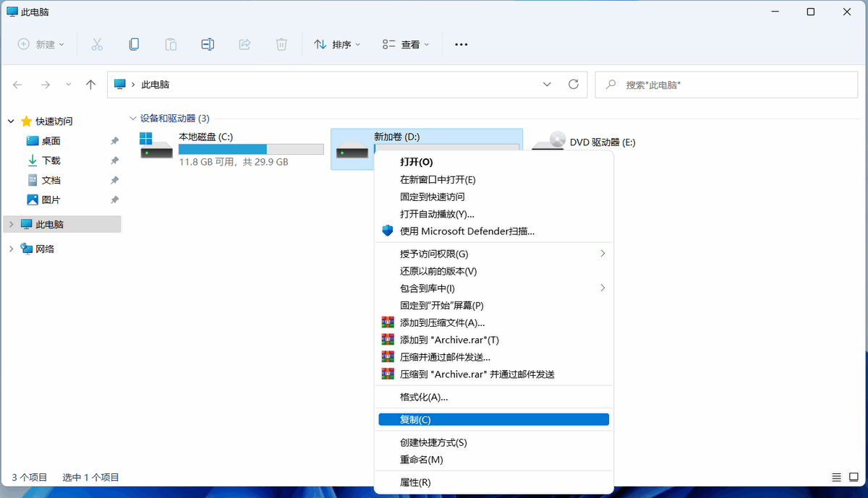Image resolution: width=868 pixels, height=498 pixels.
Task: Select the DVD drive (E:) icon
Action: click(x=548, y=140)
